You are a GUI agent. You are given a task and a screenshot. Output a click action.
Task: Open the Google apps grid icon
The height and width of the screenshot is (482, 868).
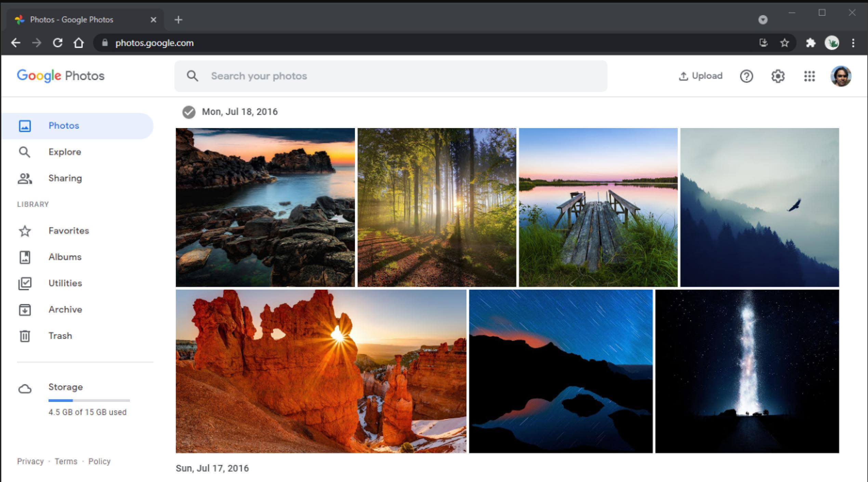click(x=810, y=76)
